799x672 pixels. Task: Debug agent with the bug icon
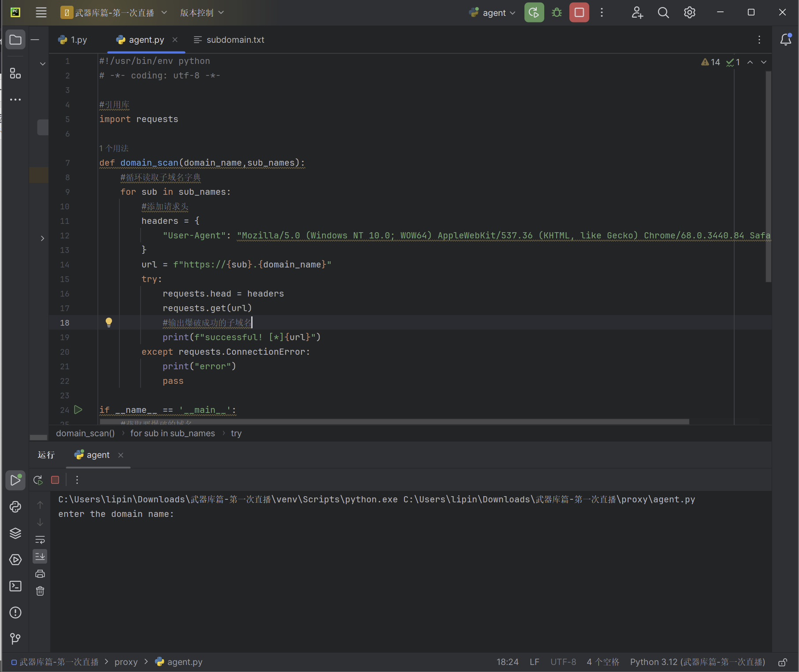click(557, 12)
